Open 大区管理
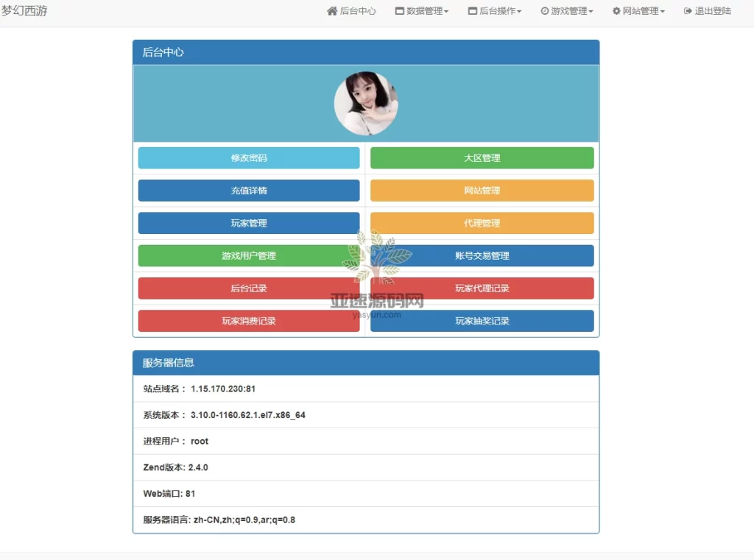The height and width of the screenshot is (560, 754). pyautogui.click(x=482, y=157)
